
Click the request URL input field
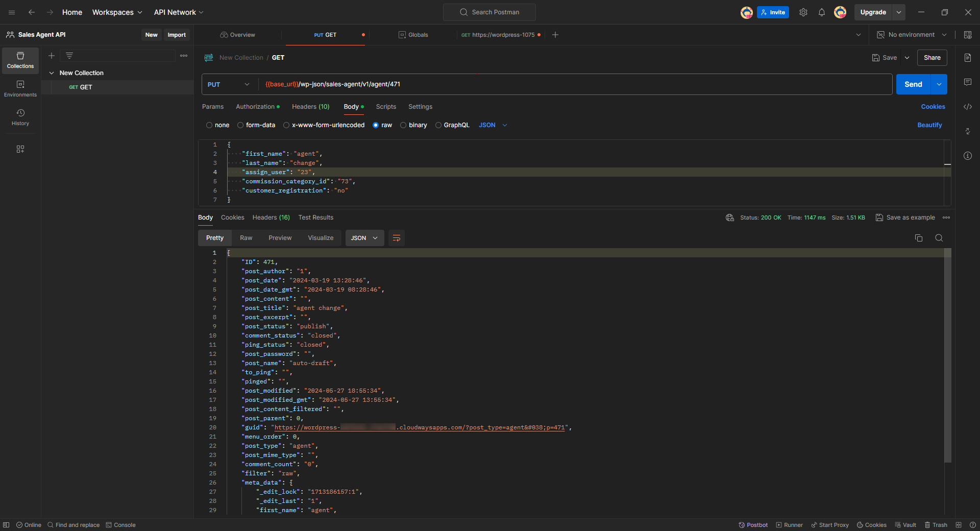[x=575, y=84]
